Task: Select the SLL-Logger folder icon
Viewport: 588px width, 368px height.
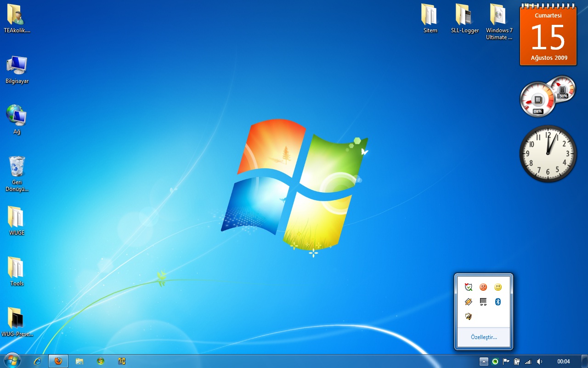Action: pos(465,19)
